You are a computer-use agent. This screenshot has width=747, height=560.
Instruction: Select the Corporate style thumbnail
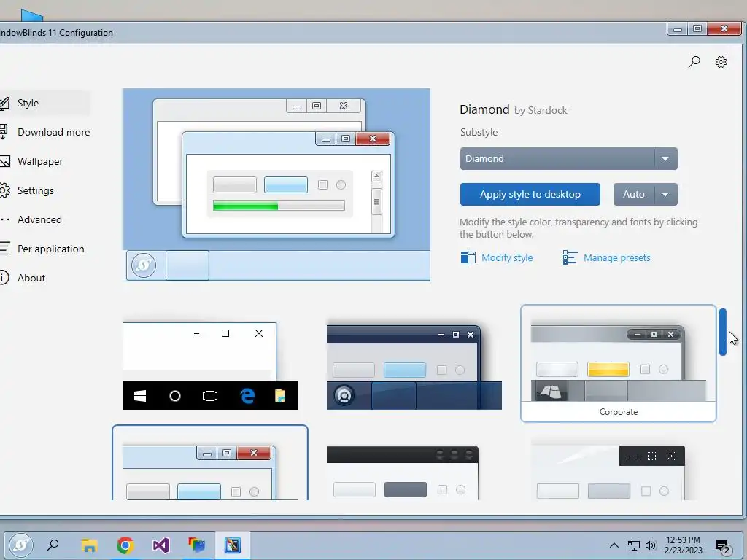619,363
